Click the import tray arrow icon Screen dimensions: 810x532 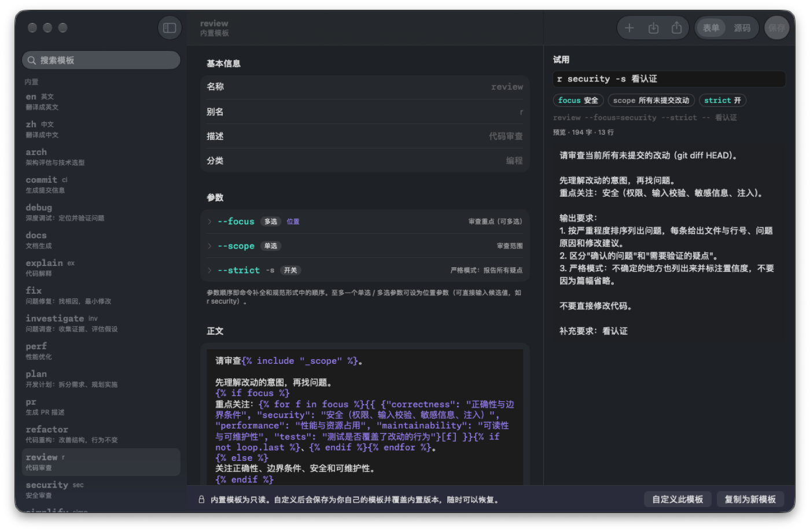pos(653,28)
